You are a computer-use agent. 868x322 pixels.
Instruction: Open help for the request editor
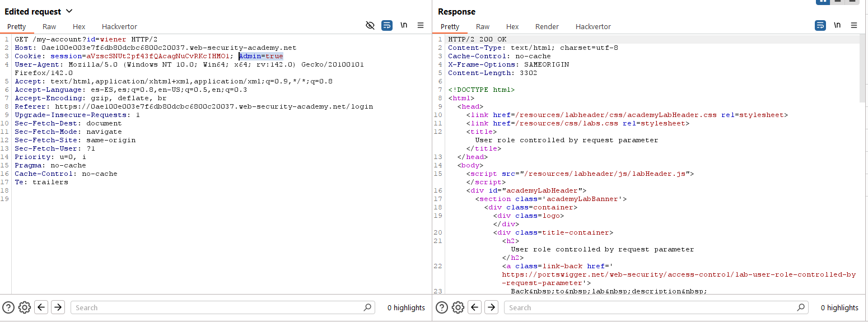tap(8, 307)
